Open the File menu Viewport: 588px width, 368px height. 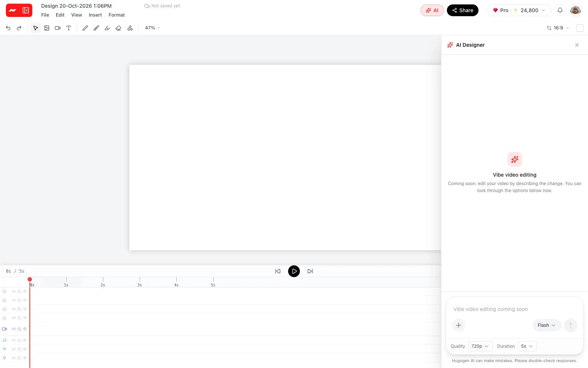(45, 15)
